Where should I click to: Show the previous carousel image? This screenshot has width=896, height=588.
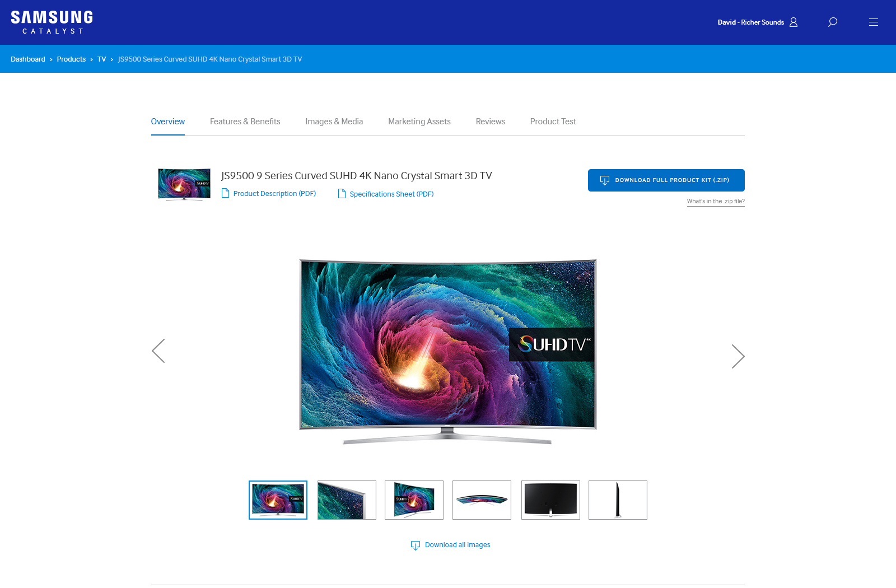(x=158, y=351)
